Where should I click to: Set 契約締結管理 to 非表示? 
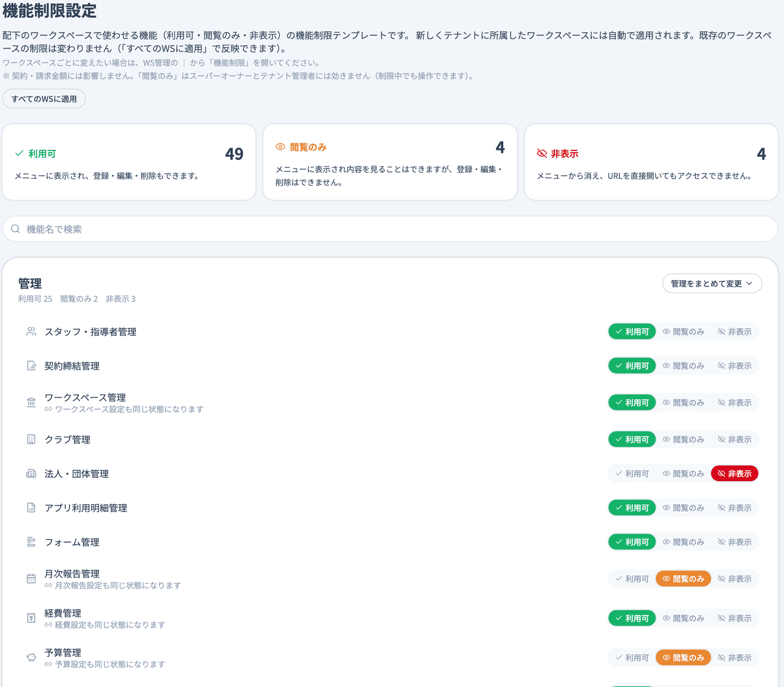click(x=735, y=366)
